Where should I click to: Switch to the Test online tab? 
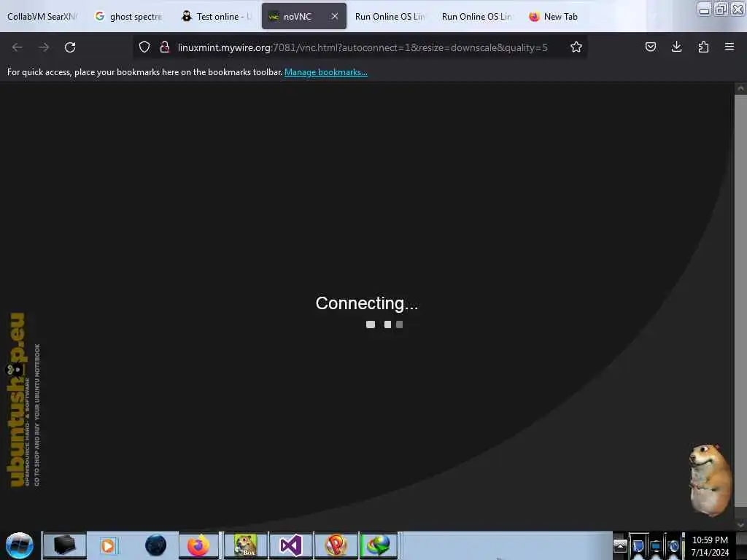[217, 17]
